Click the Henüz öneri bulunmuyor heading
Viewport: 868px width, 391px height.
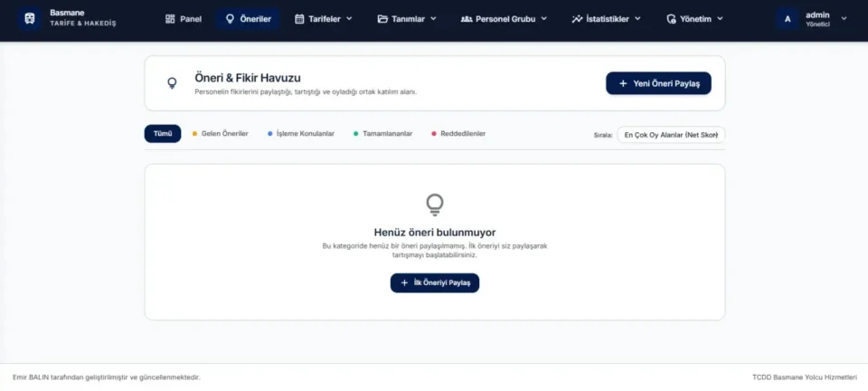[435, 232]
